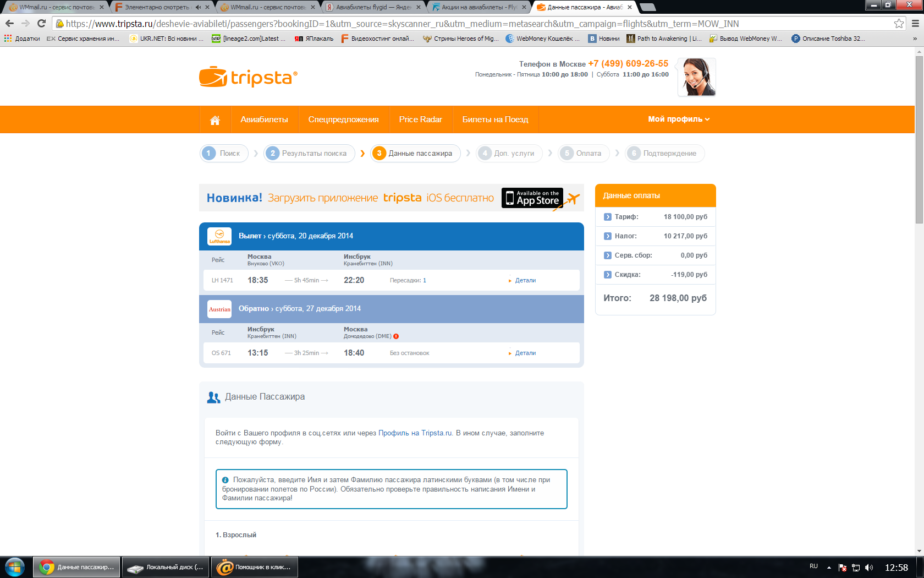Click step 5 Оплата
924x578 pixels.
[584, 154]
